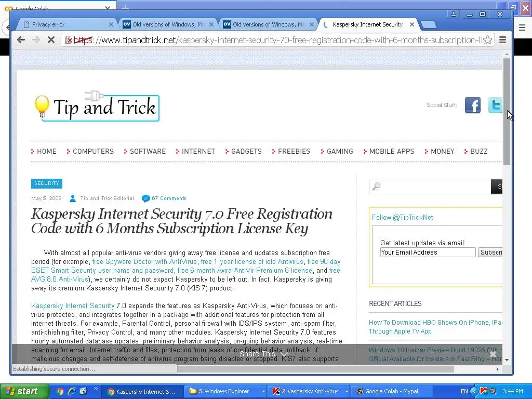Go back using the browser back arrow
532x399 pixels.
(21, 40)
